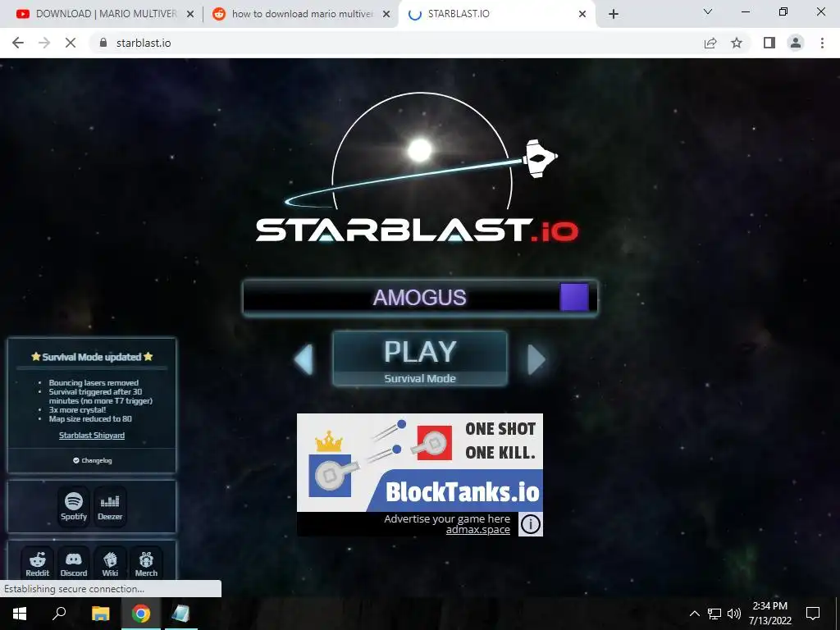Open the notification center
Viewport: 840px width, 630px height.
pos(813,614)
